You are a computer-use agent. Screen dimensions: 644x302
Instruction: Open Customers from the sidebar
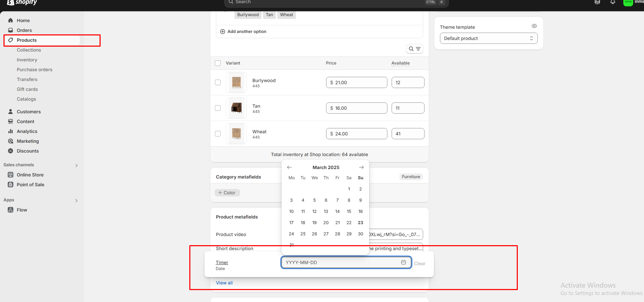click(29, 112)
